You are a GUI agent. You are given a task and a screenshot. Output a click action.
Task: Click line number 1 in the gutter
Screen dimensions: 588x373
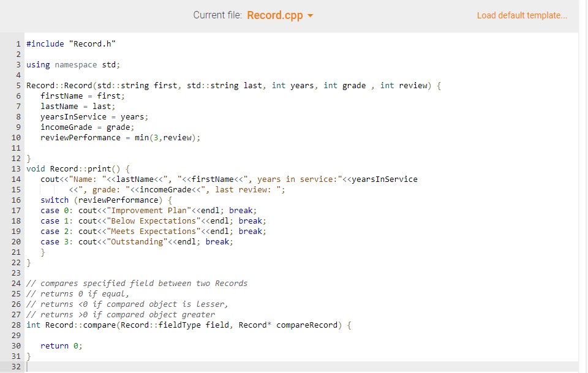[18, 43]
